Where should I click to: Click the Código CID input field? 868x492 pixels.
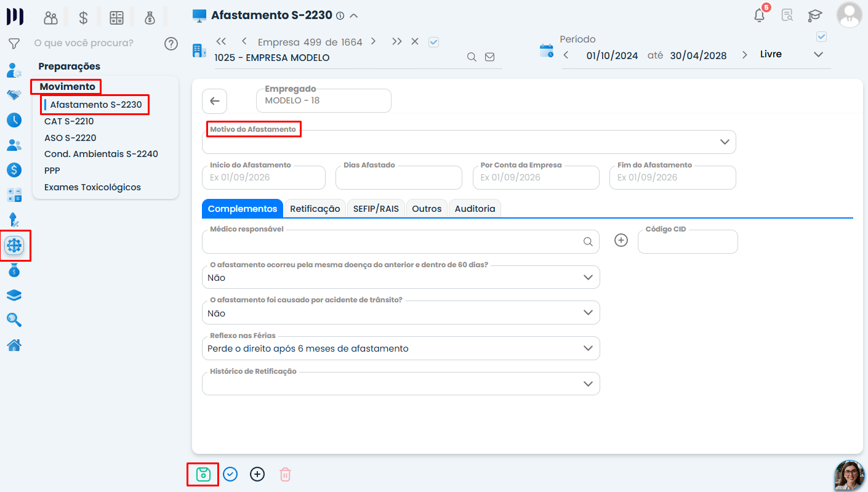pos(688,241)
